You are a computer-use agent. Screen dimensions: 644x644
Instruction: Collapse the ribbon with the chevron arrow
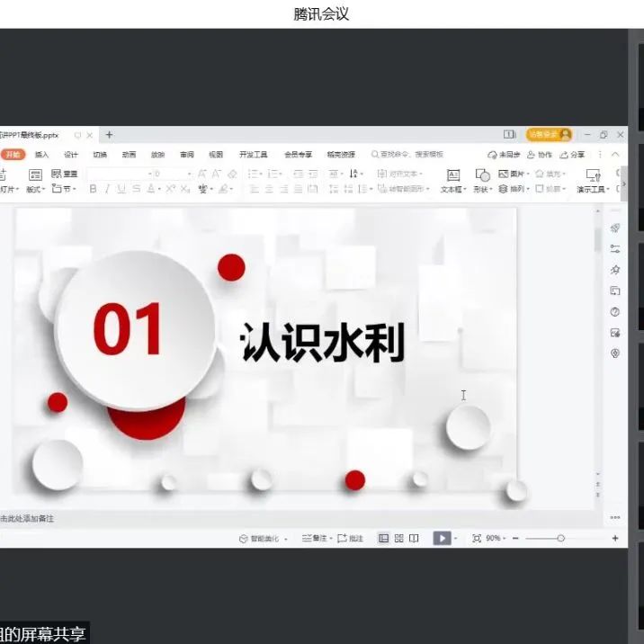click(615, 155)
